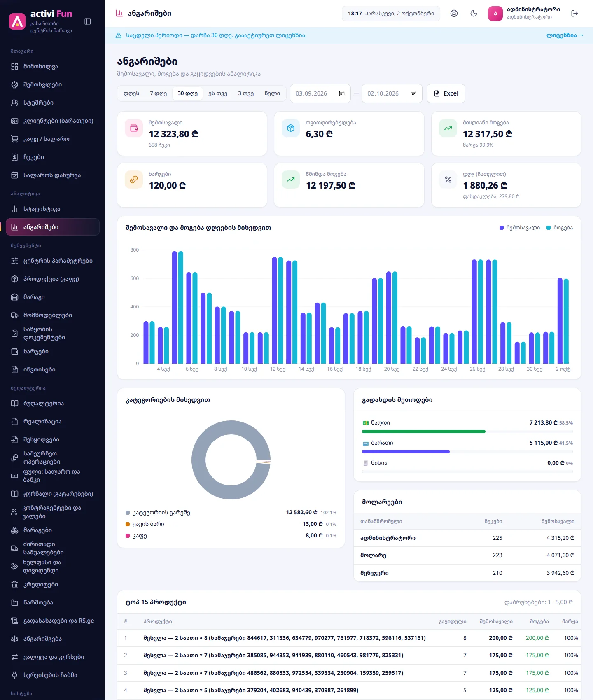Open the ადმინისტრატორი user profile
This screenshot has width=593, height=700.
pyautogui.click(x=524, y=13)
